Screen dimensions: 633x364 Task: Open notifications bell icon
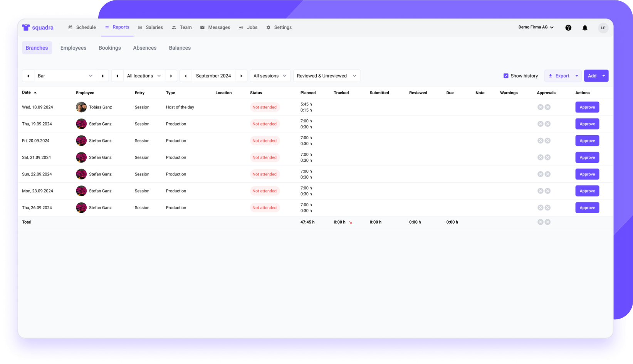[x=585, y=28]
